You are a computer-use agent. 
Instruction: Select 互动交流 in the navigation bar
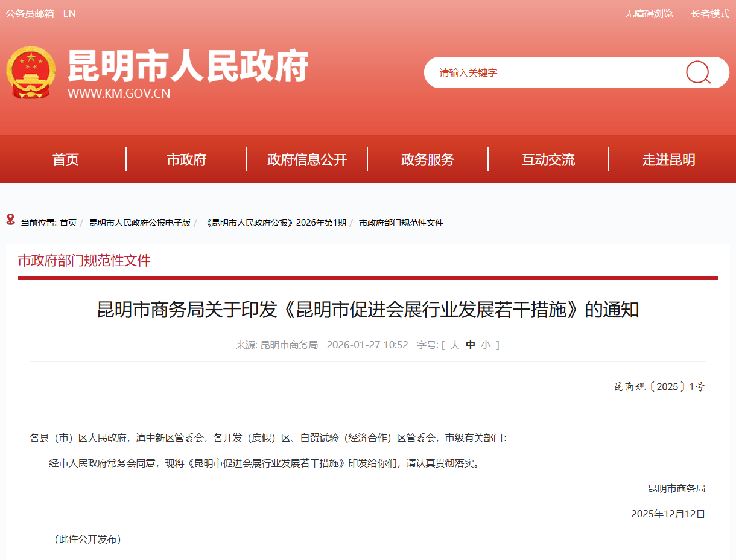click(548, 160)
